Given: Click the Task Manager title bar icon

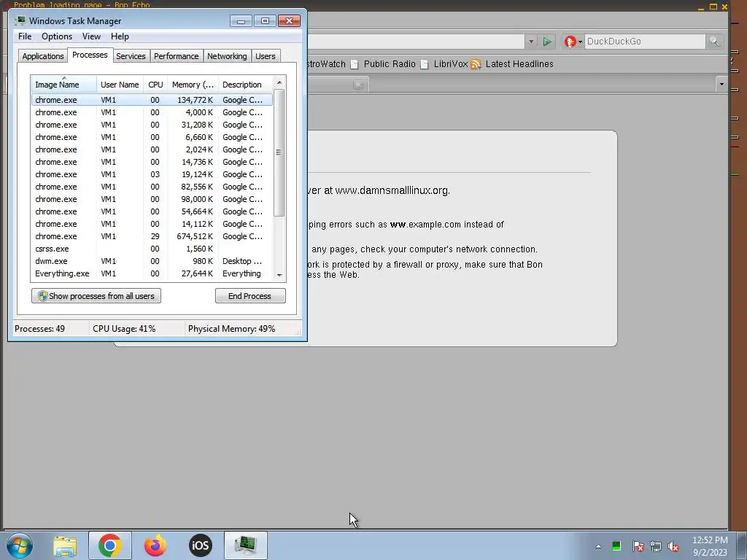Looking at the screenshot, I should [x=20, y=20].
